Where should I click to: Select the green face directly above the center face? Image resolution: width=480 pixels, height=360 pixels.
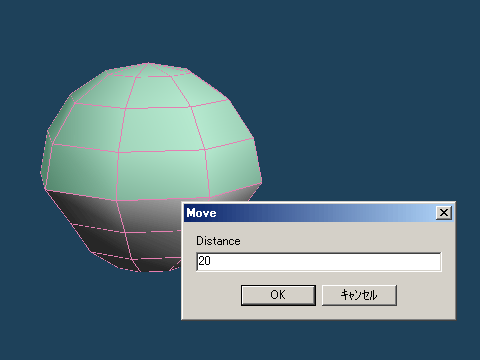coord(157,92)
